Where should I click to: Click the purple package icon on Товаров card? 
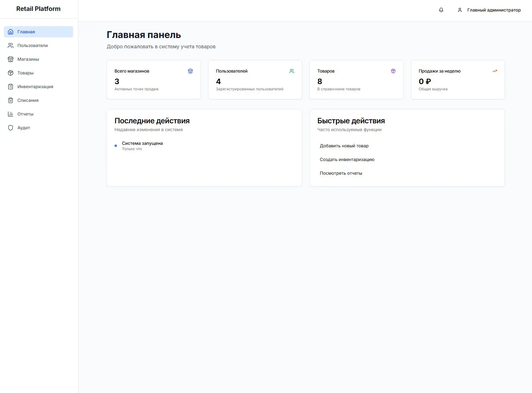[x=393, y=71]
